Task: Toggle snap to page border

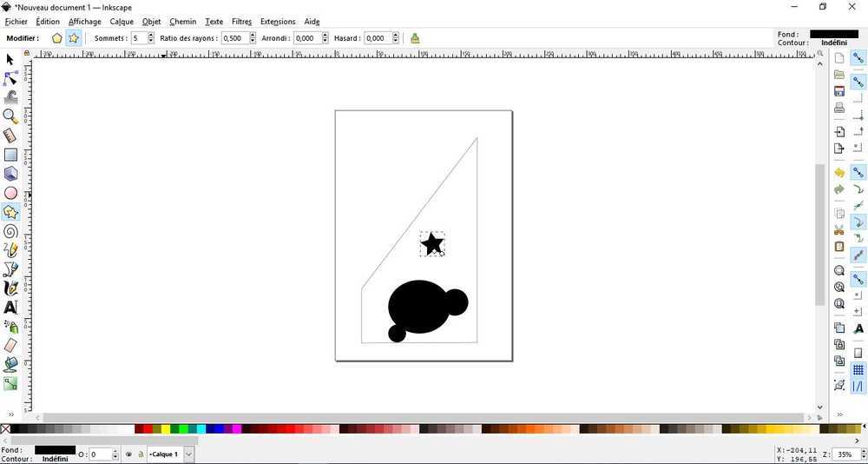Action: coord(858,353)
